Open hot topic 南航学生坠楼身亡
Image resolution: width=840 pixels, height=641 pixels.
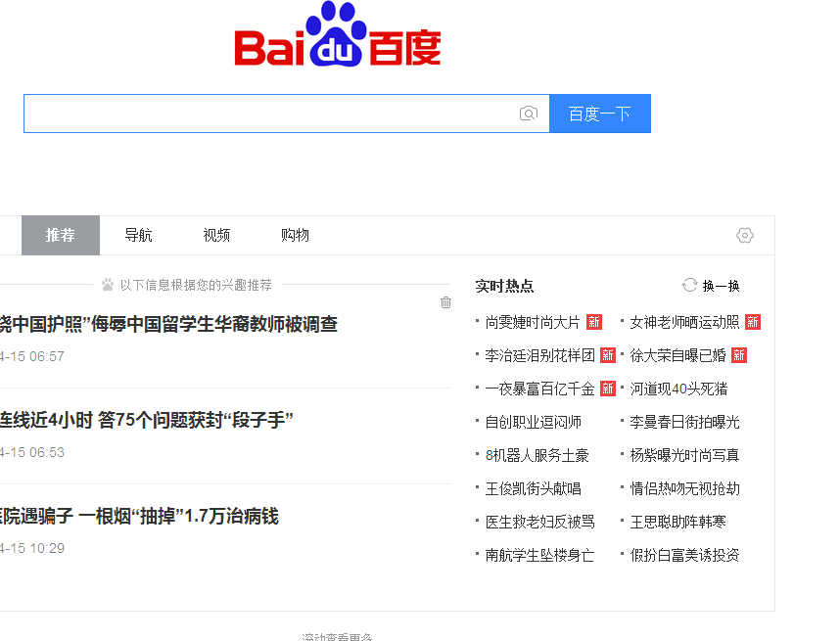[x=540, y=555]
